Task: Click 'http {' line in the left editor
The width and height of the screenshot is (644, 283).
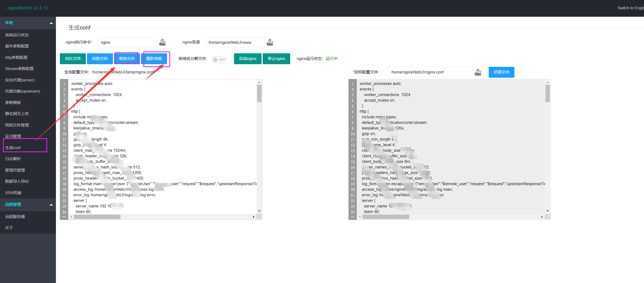Action: [76, 111]
